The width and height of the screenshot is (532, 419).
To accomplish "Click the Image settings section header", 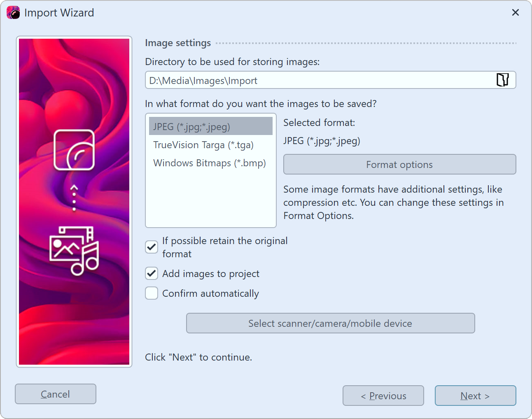I will [x=177, y=43].
